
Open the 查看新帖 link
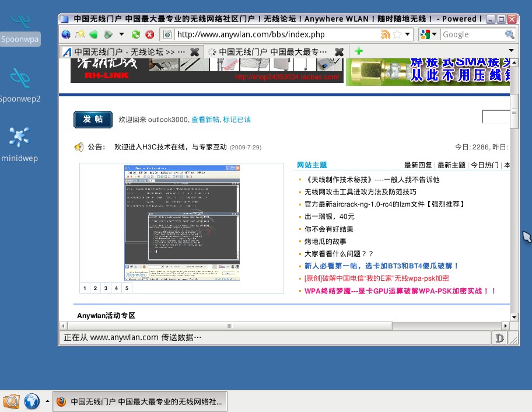pyautogui.click(x=205, y=120)
